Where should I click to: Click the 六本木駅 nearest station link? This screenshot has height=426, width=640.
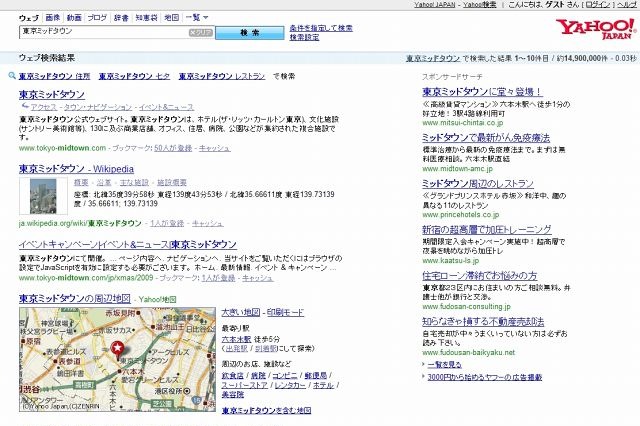pos(236,339)
